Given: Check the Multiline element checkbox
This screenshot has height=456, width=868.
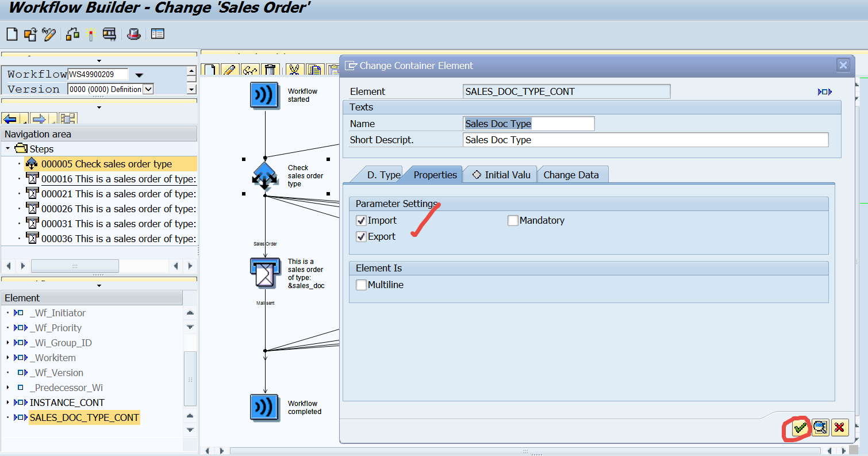Looking at the screenshot, I should [362, 285].
